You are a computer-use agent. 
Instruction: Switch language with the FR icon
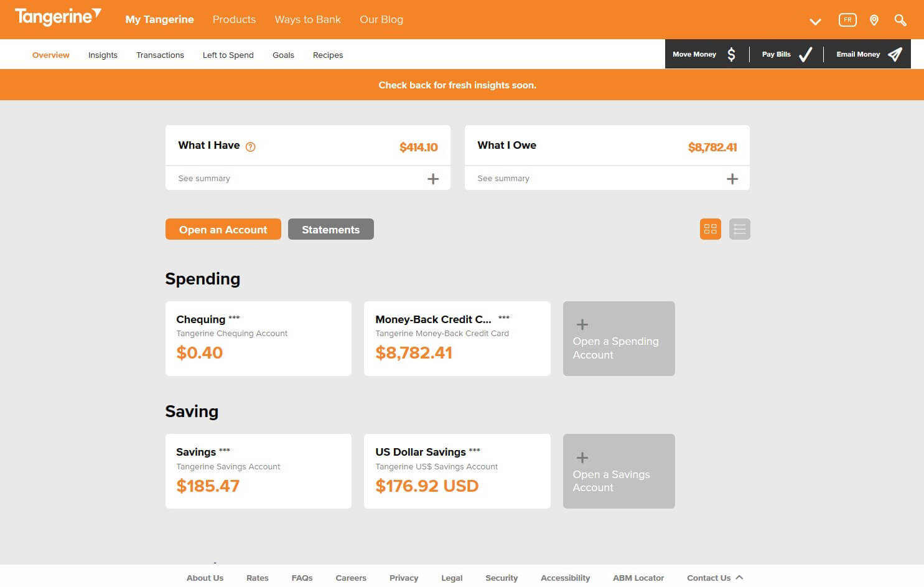click(x=847, y=20)
